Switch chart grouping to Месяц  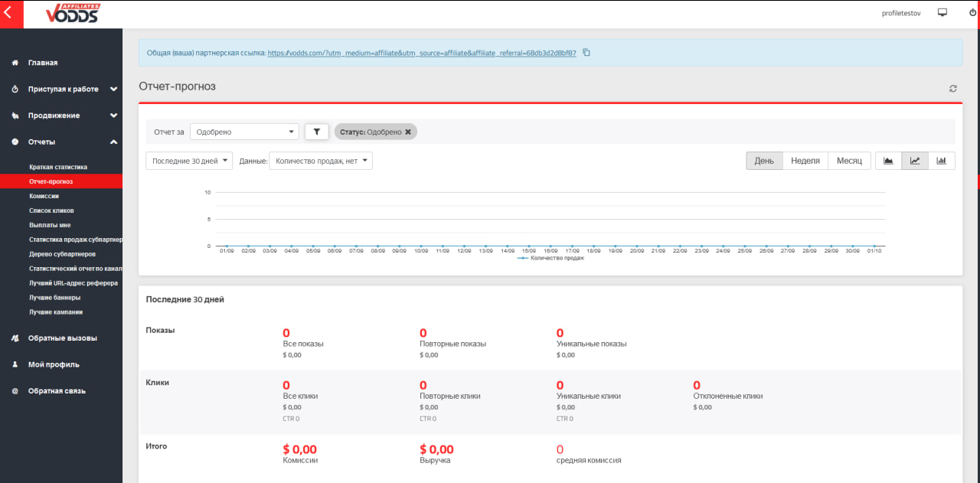coord(849,160)
